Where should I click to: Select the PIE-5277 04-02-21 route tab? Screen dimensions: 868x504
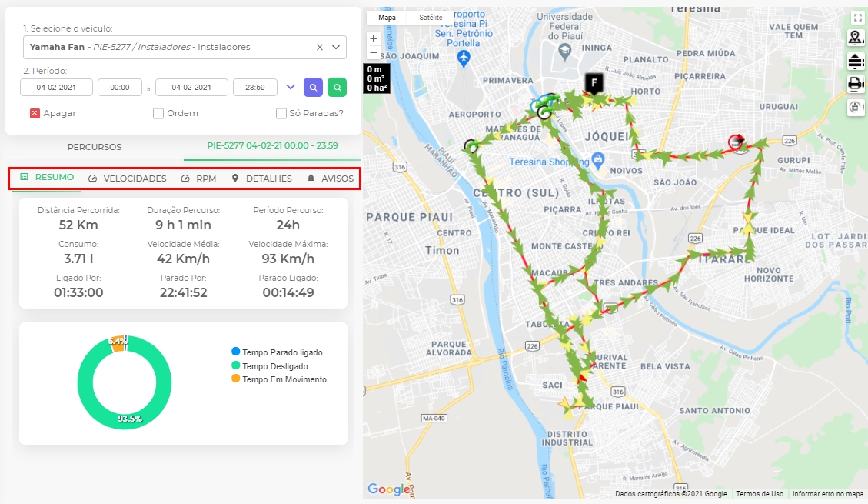pos(272,145)
